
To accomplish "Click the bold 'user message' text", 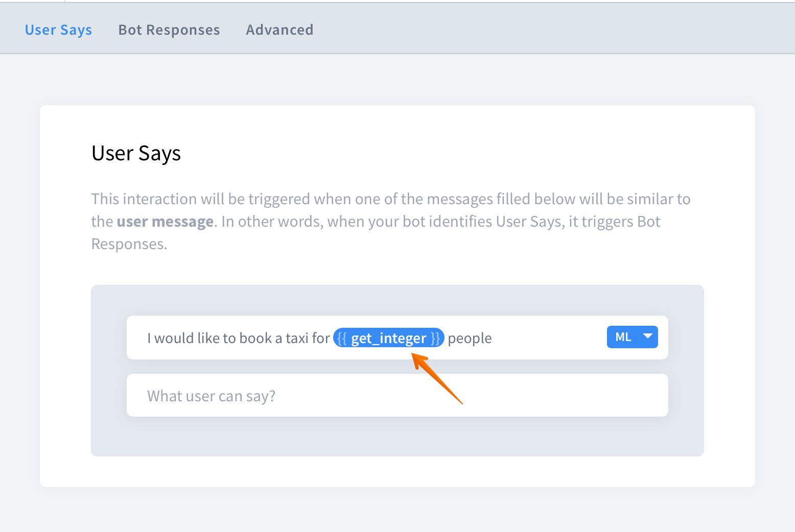I will coord(165,222).
